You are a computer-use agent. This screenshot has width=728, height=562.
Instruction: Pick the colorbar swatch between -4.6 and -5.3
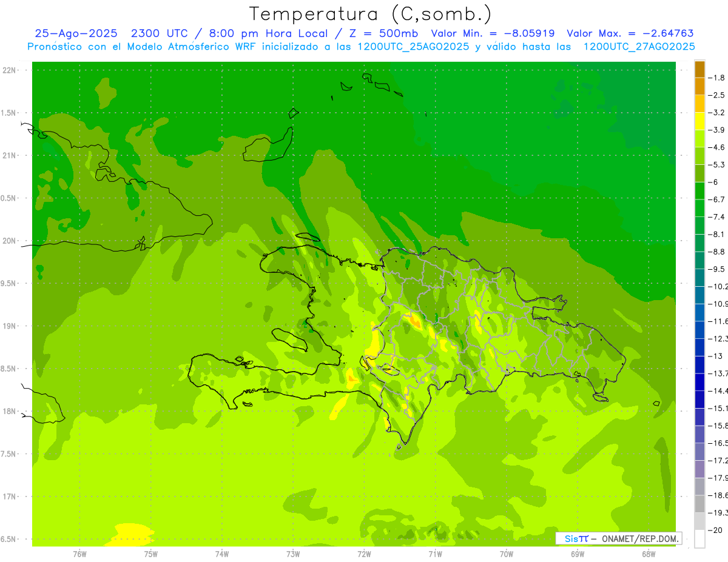(699, 156)
